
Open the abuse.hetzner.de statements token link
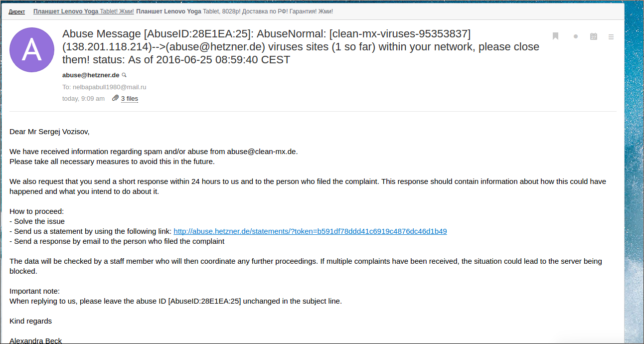point(310,231)
